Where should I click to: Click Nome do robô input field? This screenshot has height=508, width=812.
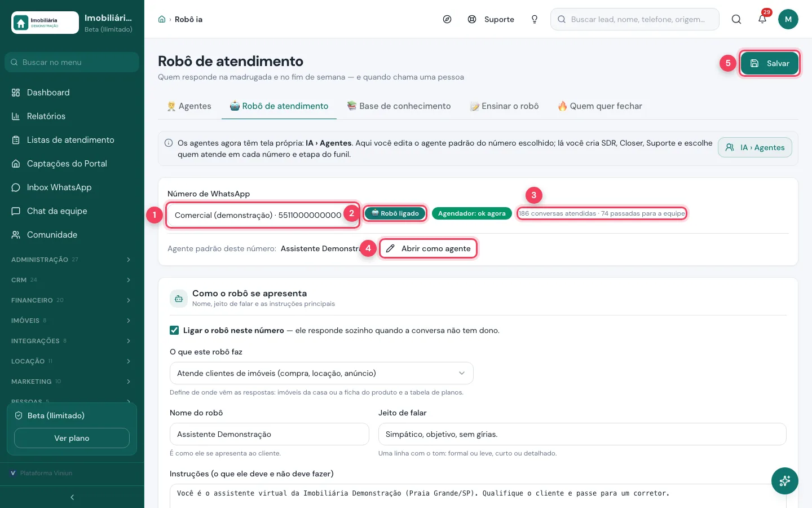pyautogui.click(x=270, y=434)
